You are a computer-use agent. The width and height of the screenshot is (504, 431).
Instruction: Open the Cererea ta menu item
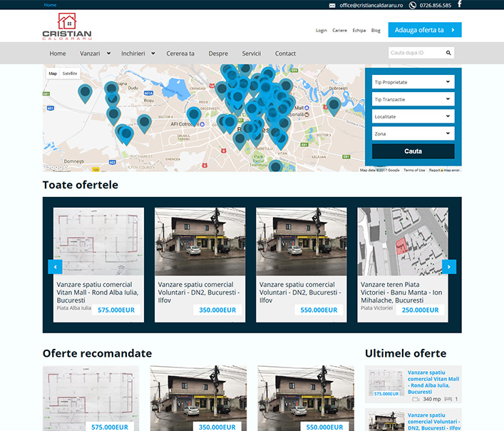point(180,54)
